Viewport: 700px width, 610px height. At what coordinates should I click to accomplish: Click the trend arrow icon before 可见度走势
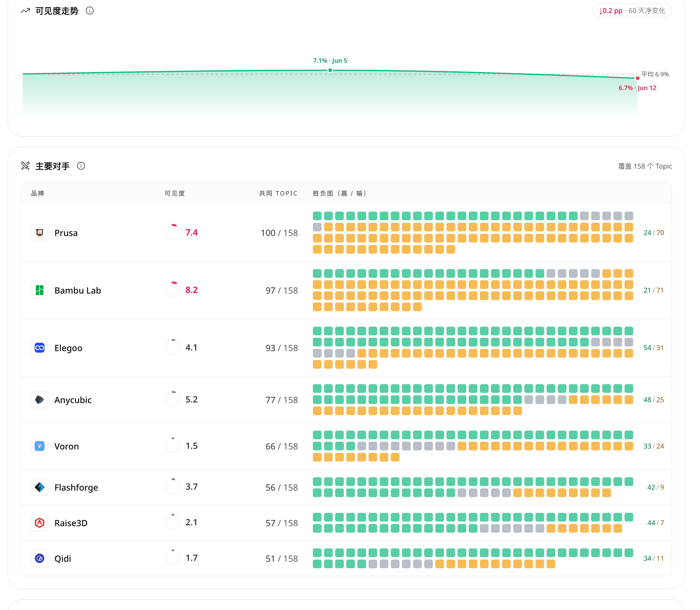pyautogui.click(x=26, y=11)
